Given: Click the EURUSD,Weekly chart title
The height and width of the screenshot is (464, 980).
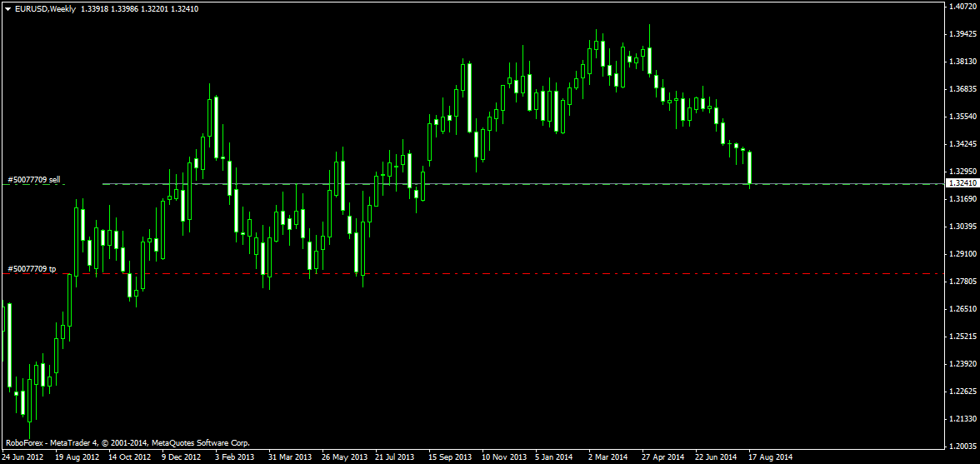Looking at the screenshot, I should [x=43, y=9].
